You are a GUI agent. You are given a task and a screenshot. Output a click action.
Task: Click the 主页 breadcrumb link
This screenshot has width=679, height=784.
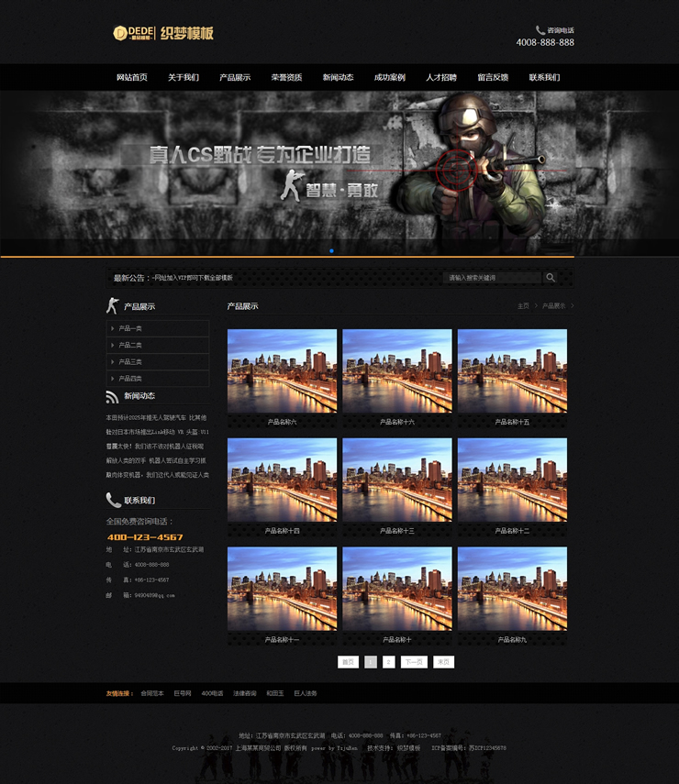pos(523,306)
